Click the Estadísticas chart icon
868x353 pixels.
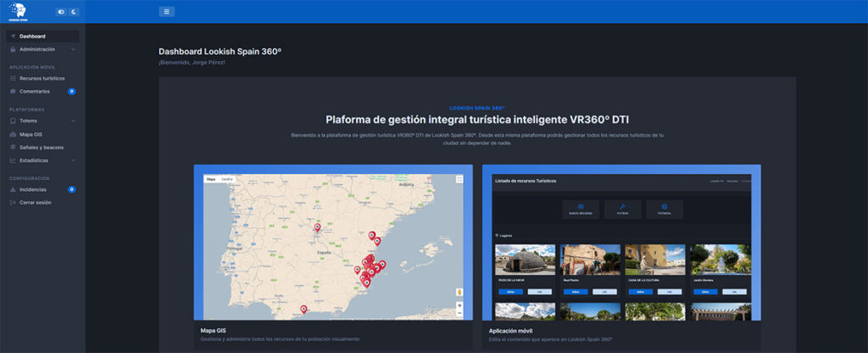tap(13, 160)
